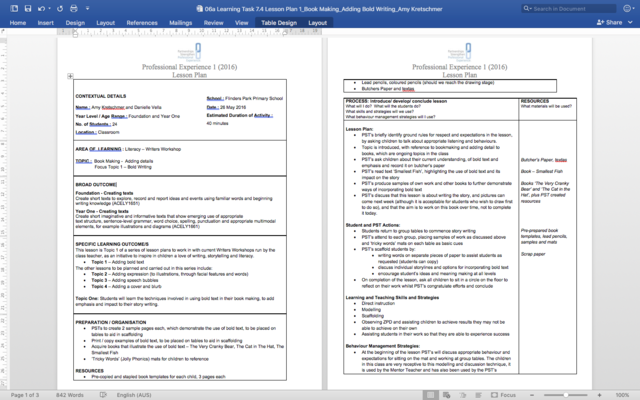The width and height of the screenshot is (640, 400).
Task: Click the smiley feedback icon
Action: pos(627,8)
